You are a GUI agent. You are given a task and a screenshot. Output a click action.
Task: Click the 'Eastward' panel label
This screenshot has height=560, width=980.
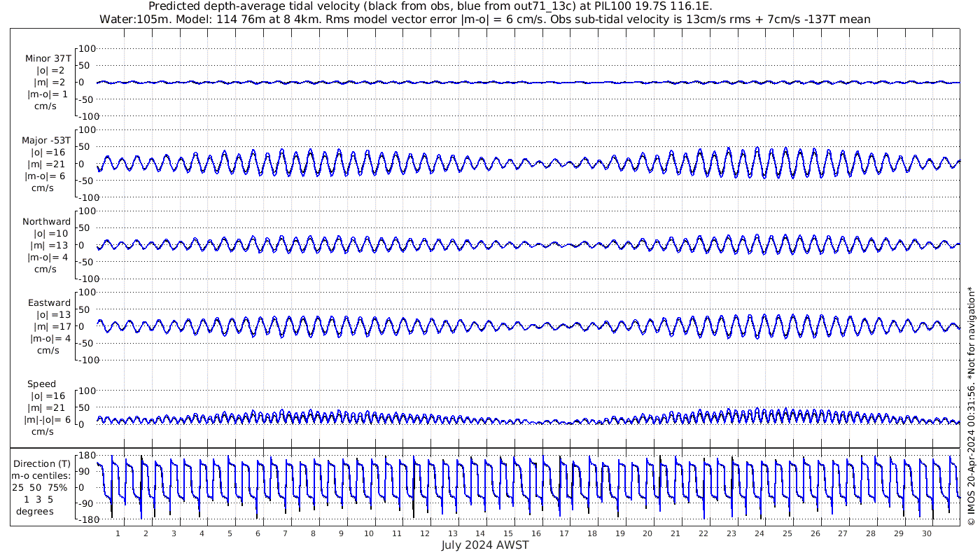coord(49,303)
